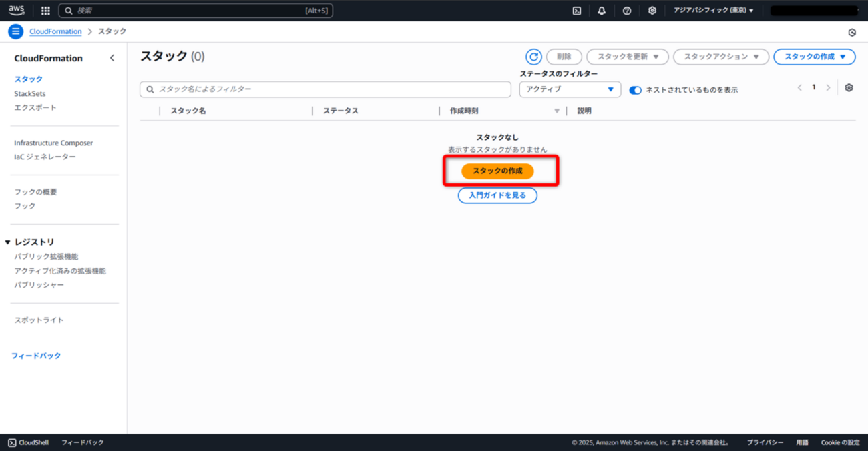Viewport: 868px width, 451px height.
Task: Open the top bar settings gear icon
Action: [652, 11]
